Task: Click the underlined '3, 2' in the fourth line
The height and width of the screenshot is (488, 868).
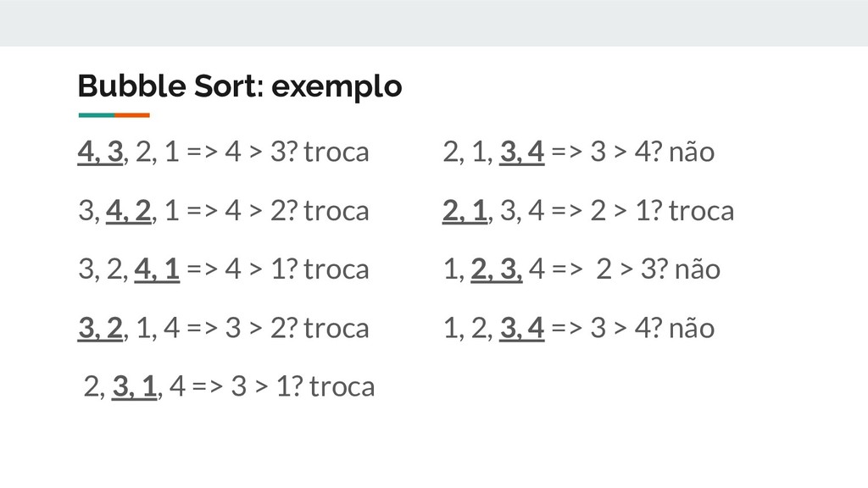Action: [x=100, y=328]
